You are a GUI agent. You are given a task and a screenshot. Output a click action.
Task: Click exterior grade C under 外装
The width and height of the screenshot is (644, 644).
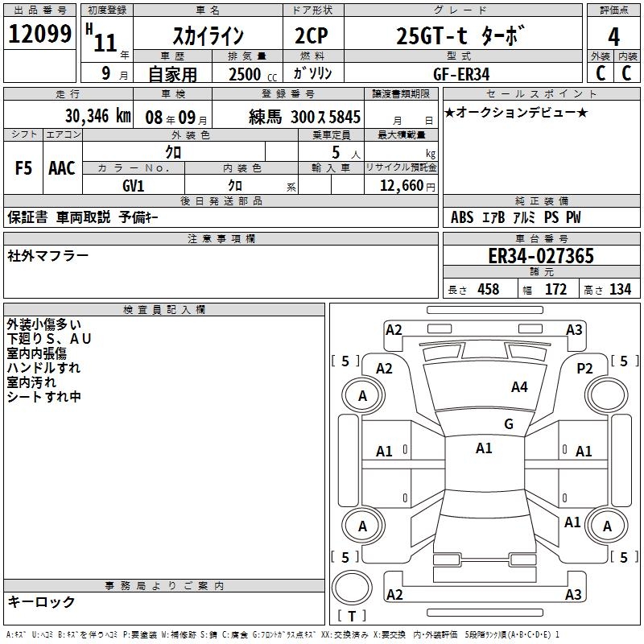click(x=601, y=73)
